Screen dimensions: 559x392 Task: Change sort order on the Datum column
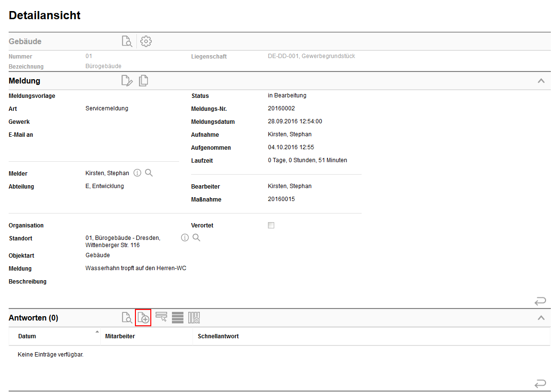pyautogui.click(x=97, y=333)
